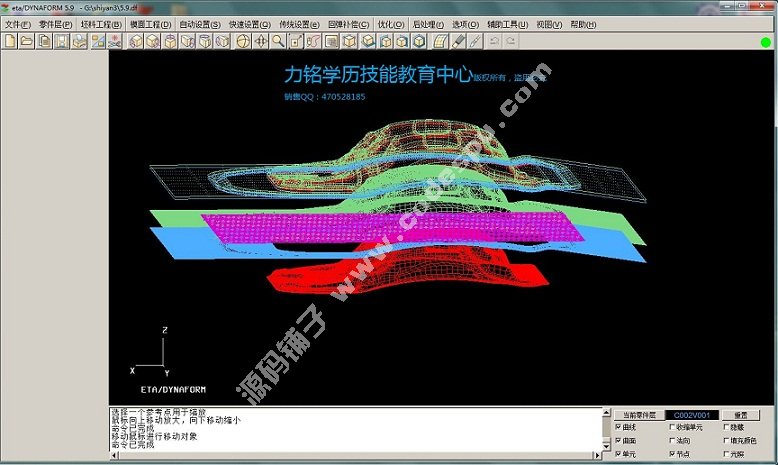Click the C002V001 current part field
This screenshot has width=778, height=465.
click(x=692, y=415)
